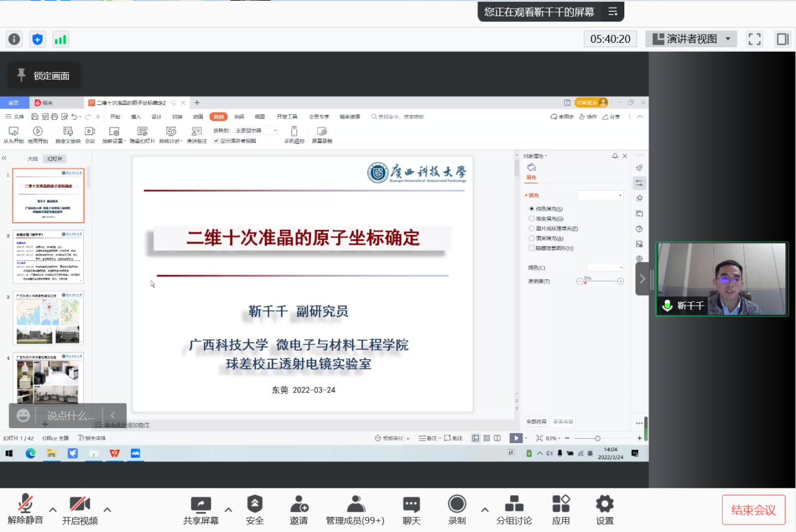Viewport: 796px width, 532px height.
Task: Select the 放映 ribbon tab
Action: point(218,117)
